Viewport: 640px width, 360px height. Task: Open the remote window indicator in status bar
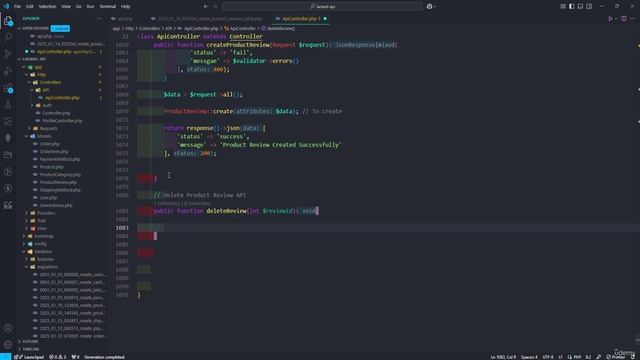click(x=5, y=357)
